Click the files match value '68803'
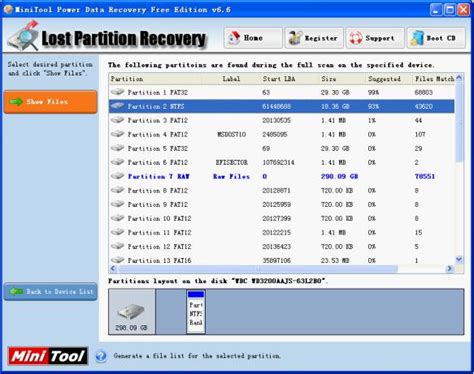Image resolution: width=474 pixels, height=374 pixels. (423, 92)
